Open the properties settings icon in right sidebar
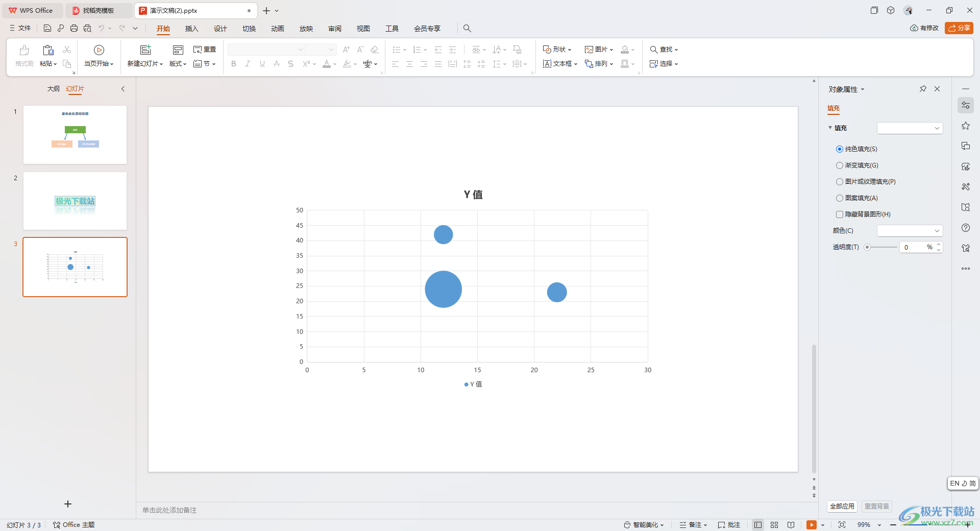Viewport: 980px width, 531px height. coord(966,105)
